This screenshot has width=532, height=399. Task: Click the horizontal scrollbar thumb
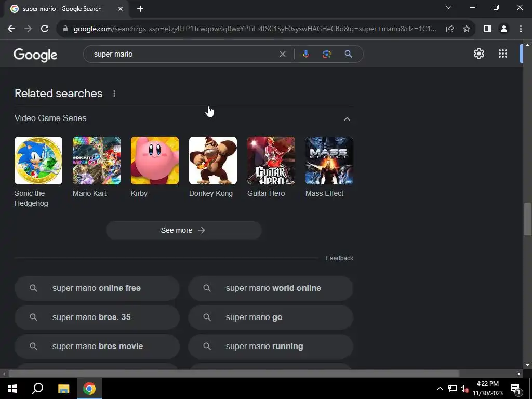pos(234,374)
